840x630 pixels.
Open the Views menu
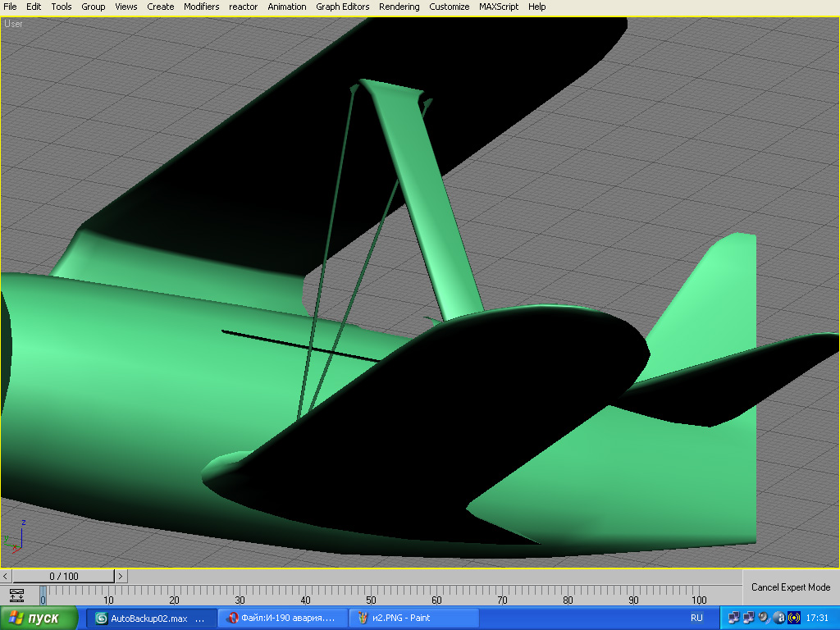[x=126, y=7]
